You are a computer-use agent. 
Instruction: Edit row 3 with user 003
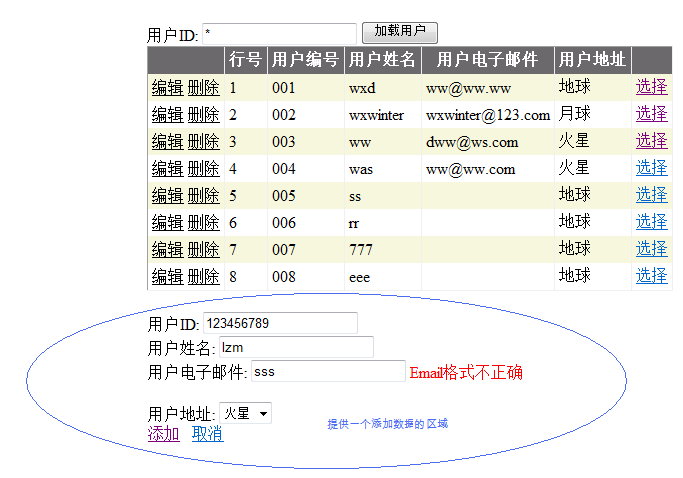coord(168,142)
